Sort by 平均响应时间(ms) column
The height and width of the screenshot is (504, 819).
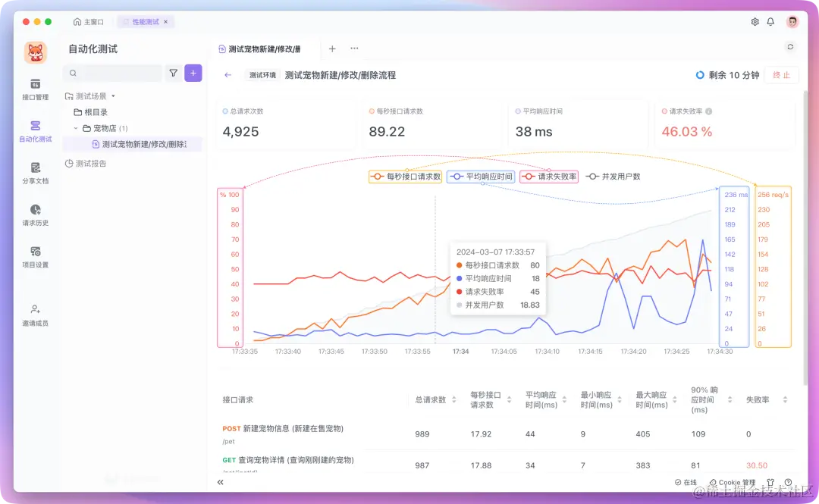pyautogui.click(x=564, y=399)
